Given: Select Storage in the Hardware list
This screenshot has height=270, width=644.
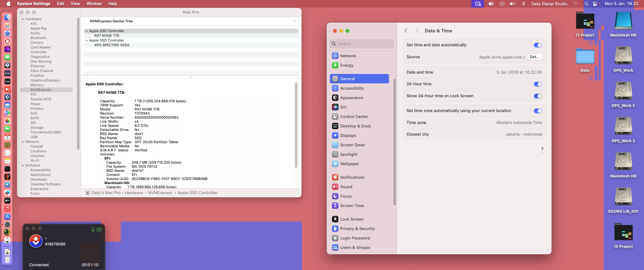Looking at the screenshot, I should [x=37, y=127].
